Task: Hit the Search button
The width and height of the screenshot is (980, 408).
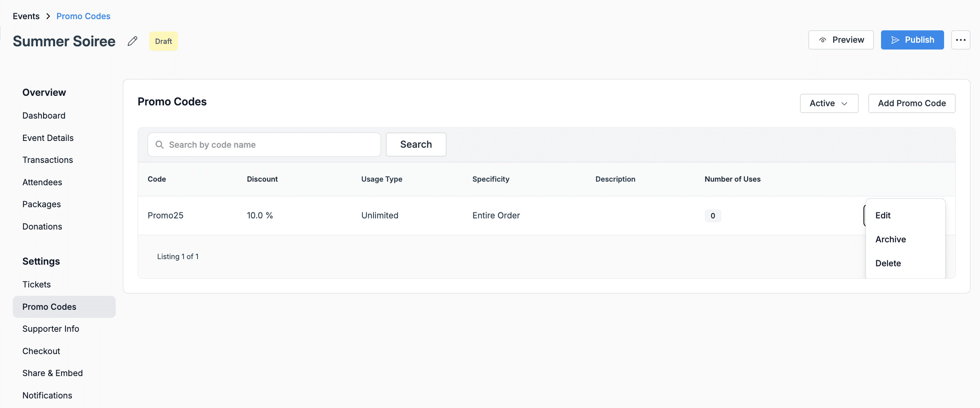Action: [x=416, y=145]
